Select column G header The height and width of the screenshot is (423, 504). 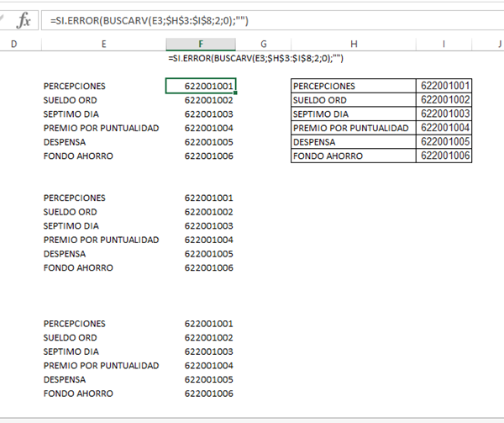tap(263, 44)
